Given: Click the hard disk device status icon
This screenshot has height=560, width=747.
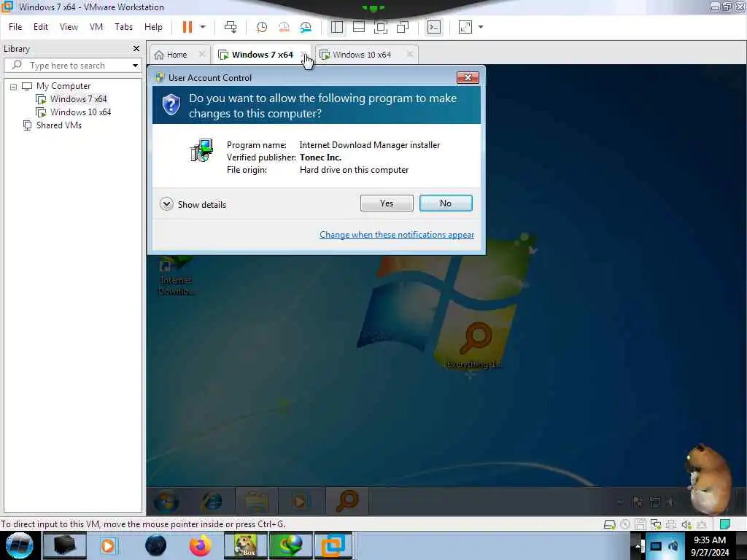Looking at the screenshot, I should tap(609, 524).
